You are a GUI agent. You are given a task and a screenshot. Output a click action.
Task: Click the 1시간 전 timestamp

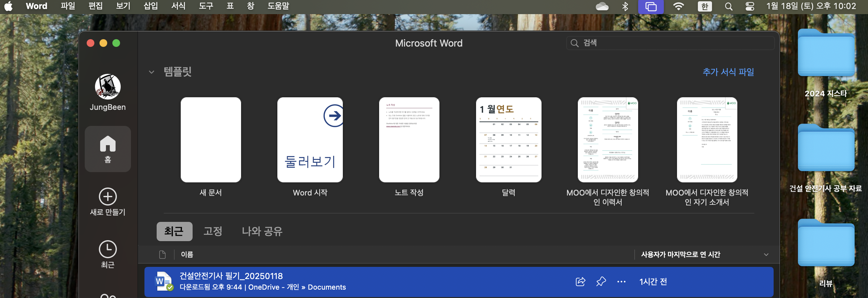653,282
